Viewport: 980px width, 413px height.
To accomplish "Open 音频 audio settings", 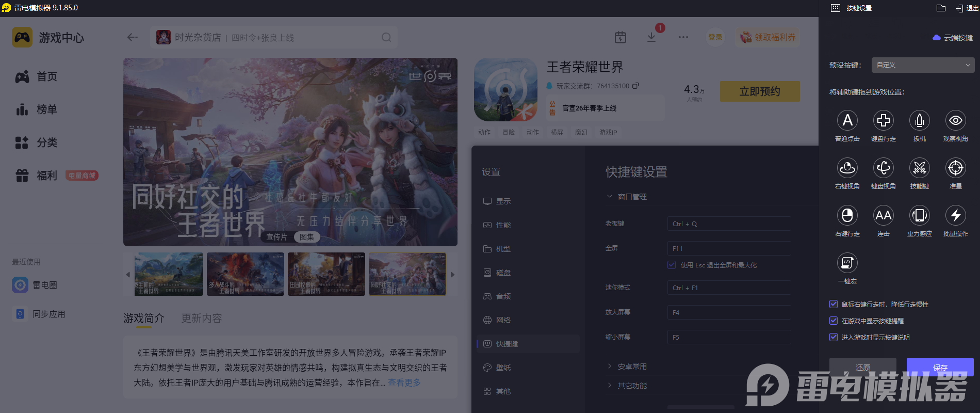I will click(x=528, y=296).
